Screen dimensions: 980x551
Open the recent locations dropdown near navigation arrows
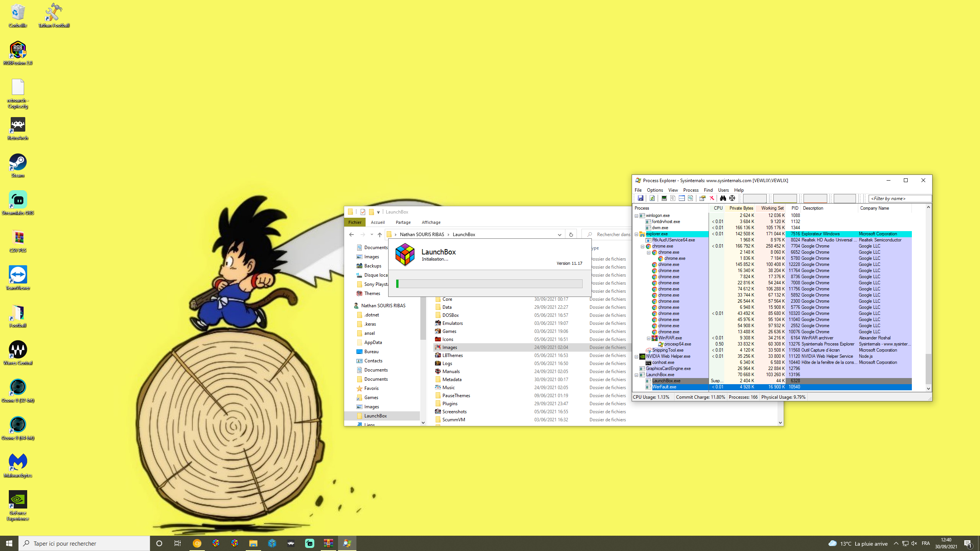click(371, 235)
